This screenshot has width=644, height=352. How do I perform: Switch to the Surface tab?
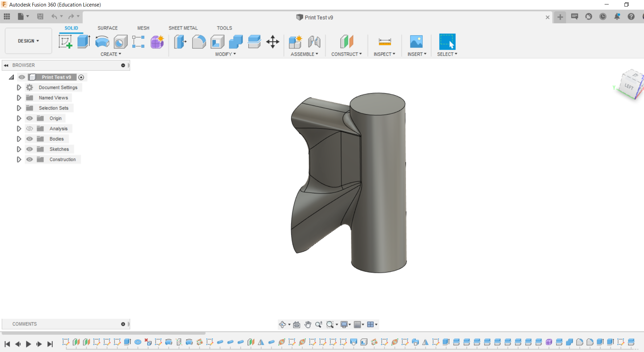pyautogui.click(x=108, y=28)
